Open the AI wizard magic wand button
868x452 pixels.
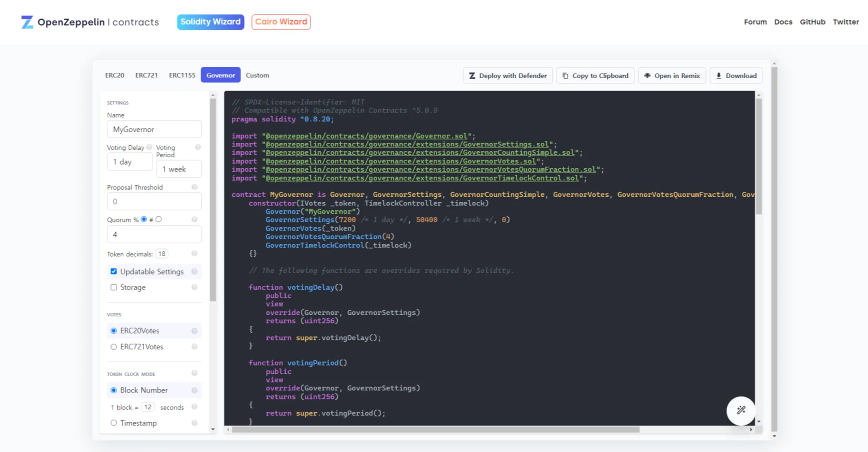click(x=741, y=410)
